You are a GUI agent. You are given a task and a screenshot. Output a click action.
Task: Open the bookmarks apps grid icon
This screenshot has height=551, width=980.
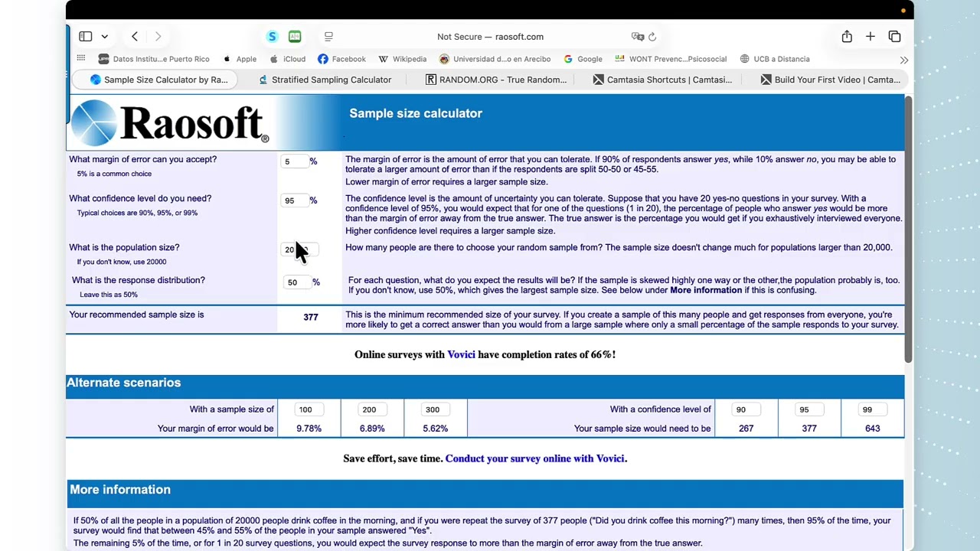pyautogui.click(x=81, y=59)
